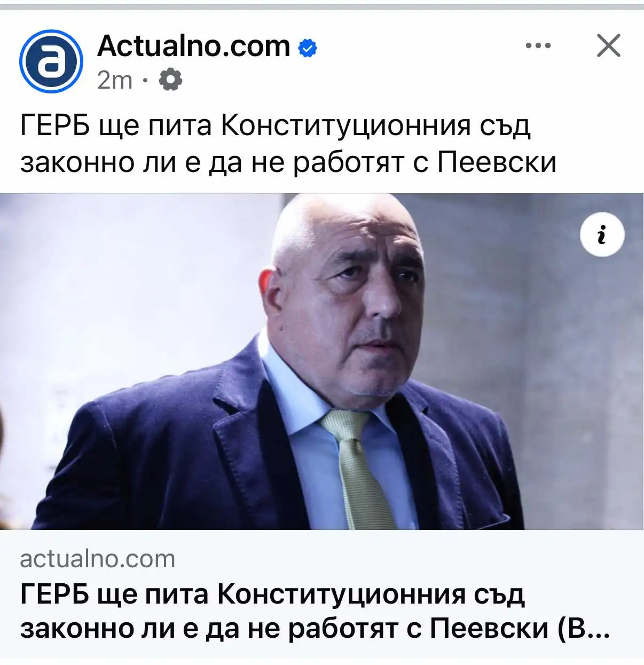Click the gray bar at the top edge
Viewport: 644px width, 665px height.
pyautogui.click(x=322, y=7)
